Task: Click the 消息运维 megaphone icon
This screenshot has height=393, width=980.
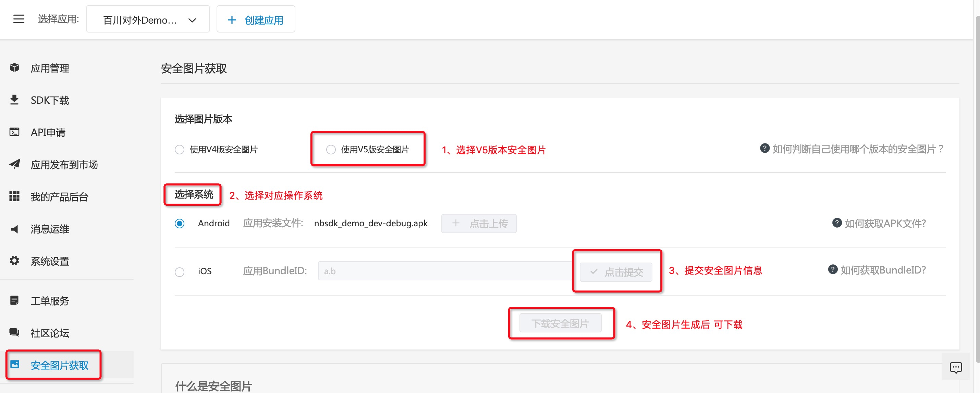Action: coord(14,229)
